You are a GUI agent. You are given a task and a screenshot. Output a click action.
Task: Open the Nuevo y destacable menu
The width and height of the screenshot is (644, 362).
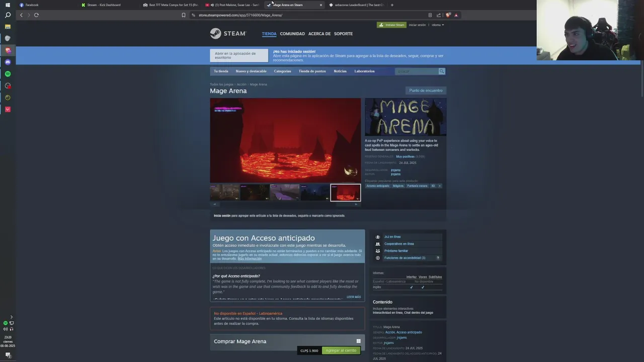pyautogui.click(x=251, y=71)
